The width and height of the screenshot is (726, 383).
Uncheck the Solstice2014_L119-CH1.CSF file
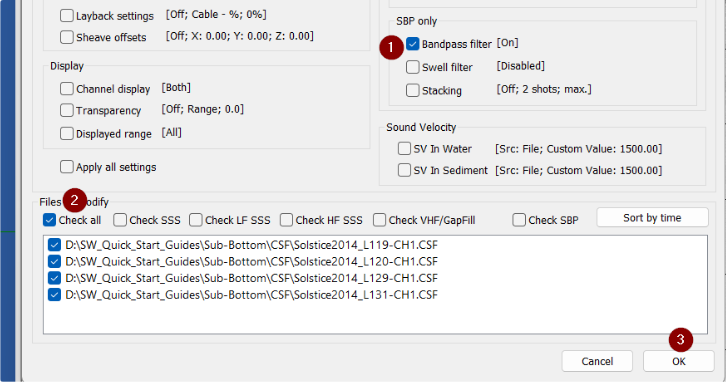tap(54, 245)
